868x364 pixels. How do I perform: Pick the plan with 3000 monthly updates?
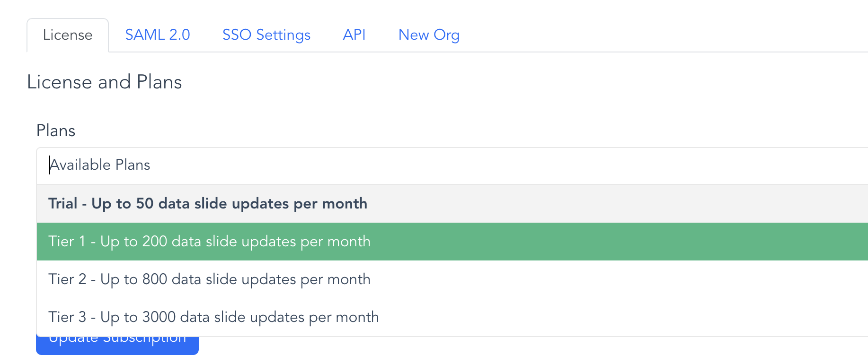point(452,317)
